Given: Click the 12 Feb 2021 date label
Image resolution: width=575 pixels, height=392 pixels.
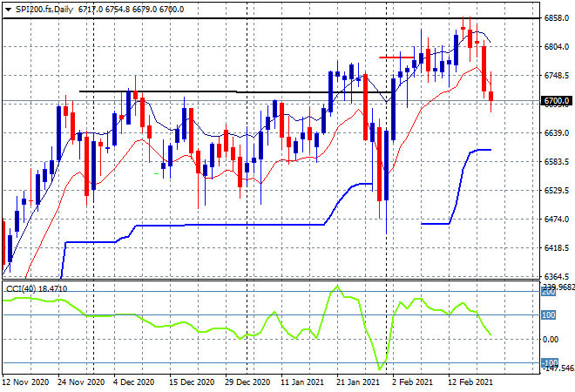Looking at the screenshot, I should pyautogui.click(x=470, y=382).
